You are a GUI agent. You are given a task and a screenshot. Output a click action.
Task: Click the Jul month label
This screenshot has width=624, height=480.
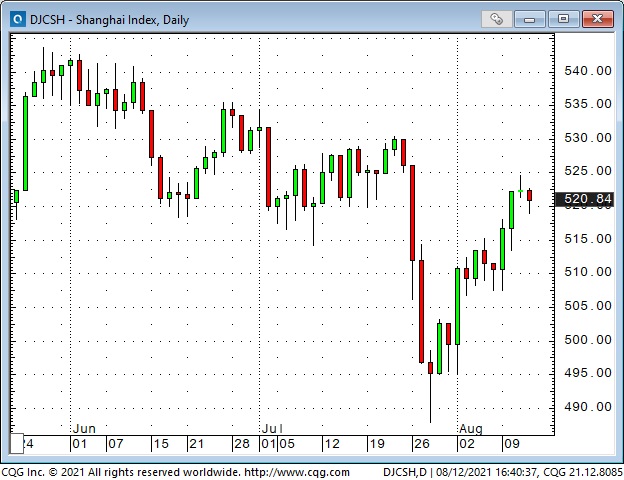click(272, 429)
